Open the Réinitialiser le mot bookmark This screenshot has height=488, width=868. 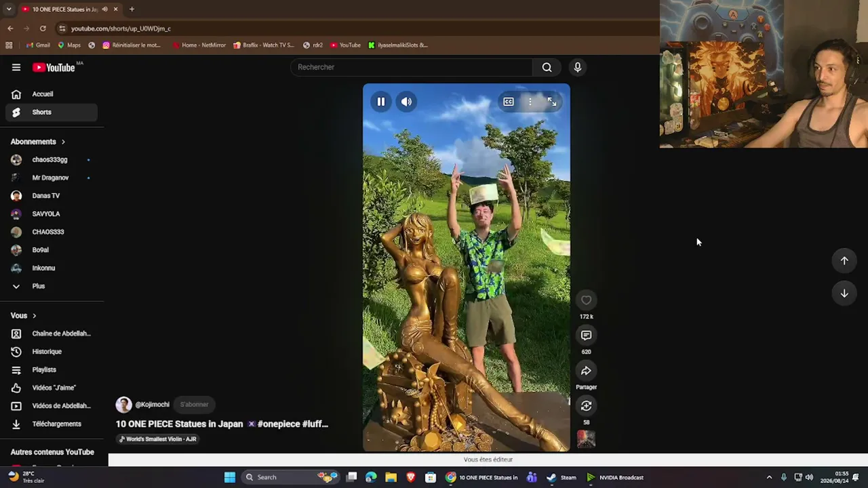(132, 45)
